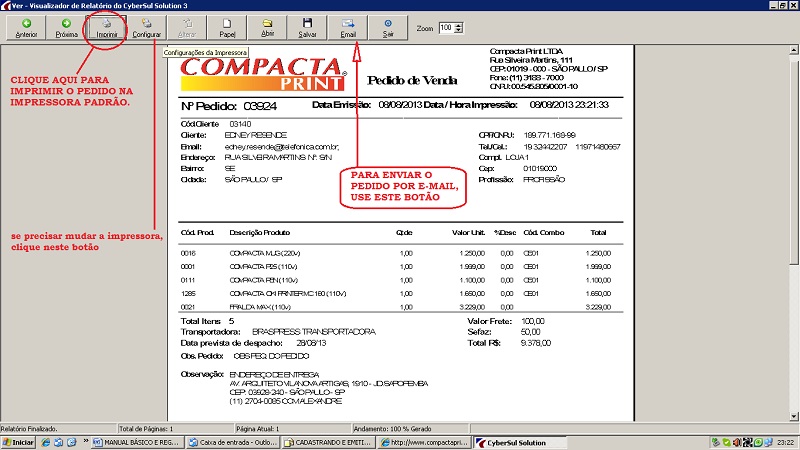Click order number 03924 in report
Screen dimensions: 800x450
point(260,106)
